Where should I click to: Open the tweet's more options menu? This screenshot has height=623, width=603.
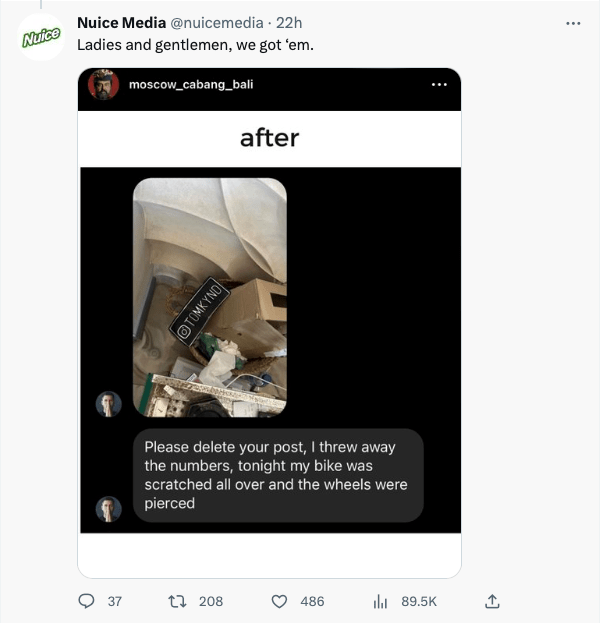pyautogui.click(x=573, y=23)
